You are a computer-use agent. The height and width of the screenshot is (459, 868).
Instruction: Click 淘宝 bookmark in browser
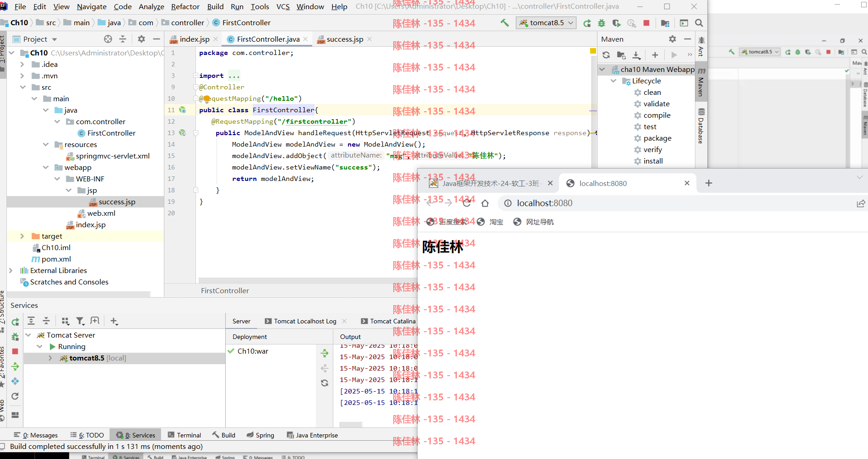pos(490,222)
